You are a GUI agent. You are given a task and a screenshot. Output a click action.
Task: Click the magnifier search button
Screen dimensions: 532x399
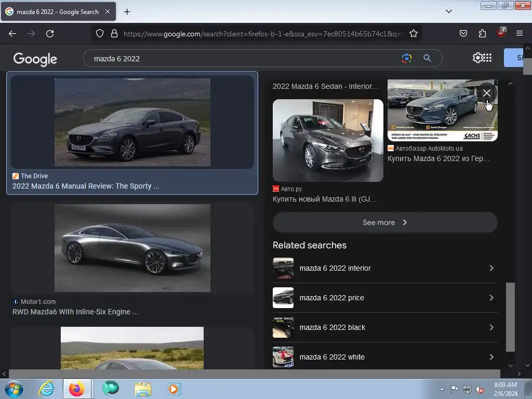pos(427,58)
